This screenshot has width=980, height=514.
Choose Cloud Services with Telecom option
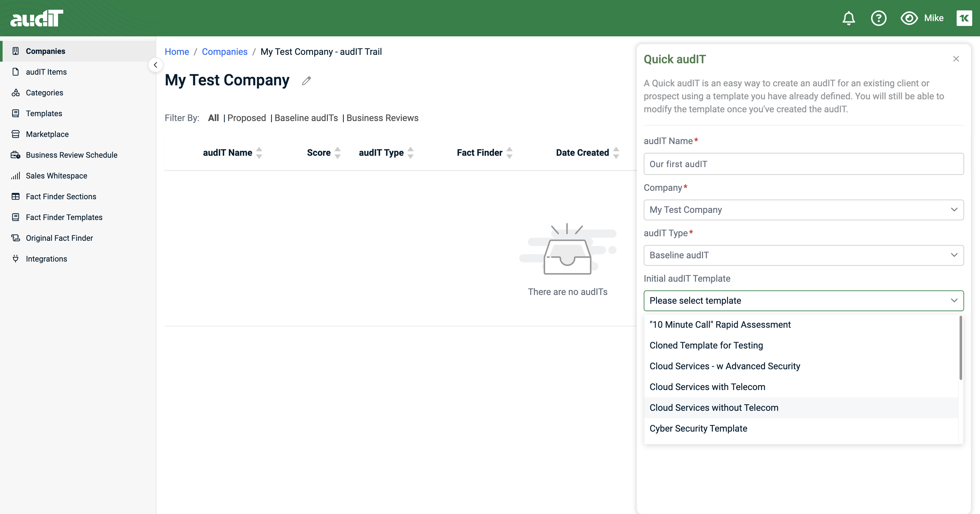(801, 387)
